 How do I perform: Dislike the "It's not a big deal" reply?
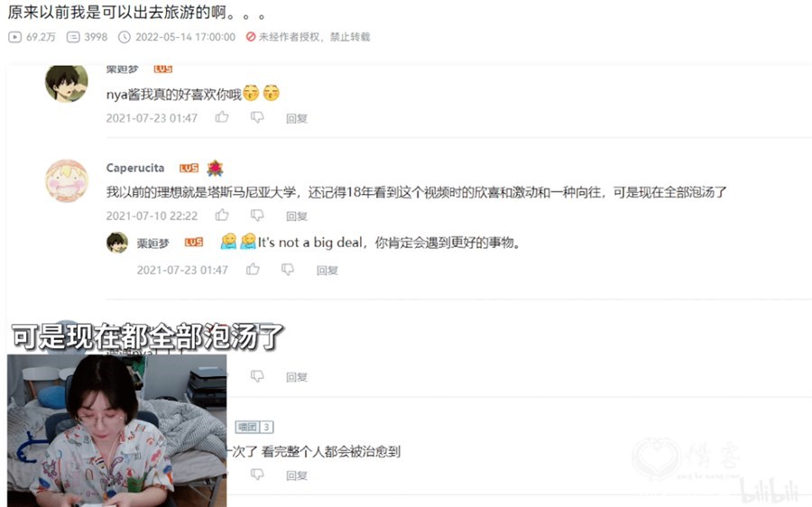pyautogui.click(x=288, y=270)
